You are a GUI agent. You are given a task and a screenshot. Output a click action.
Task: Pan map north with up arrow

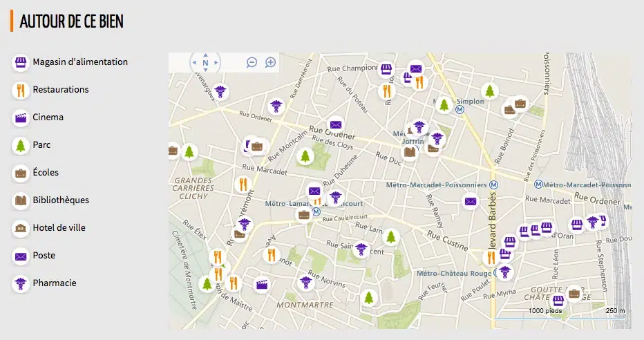point(205,55)
